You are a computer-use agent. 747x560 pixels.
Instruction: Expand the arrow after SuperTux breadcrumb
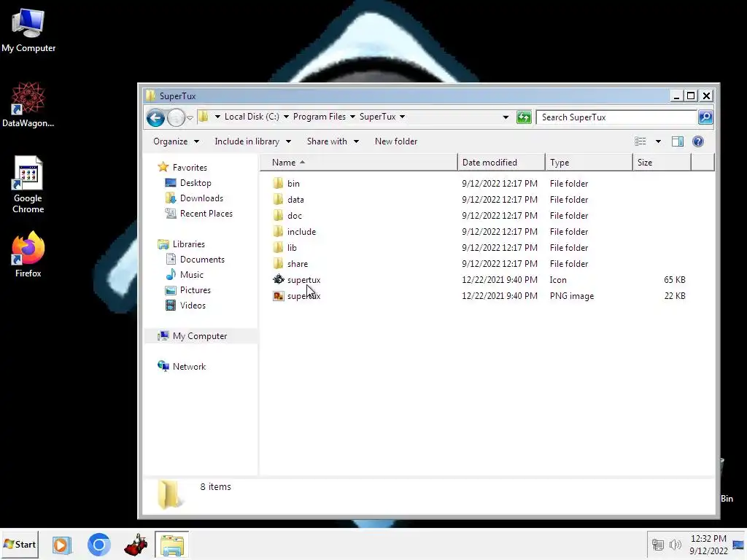403,117
